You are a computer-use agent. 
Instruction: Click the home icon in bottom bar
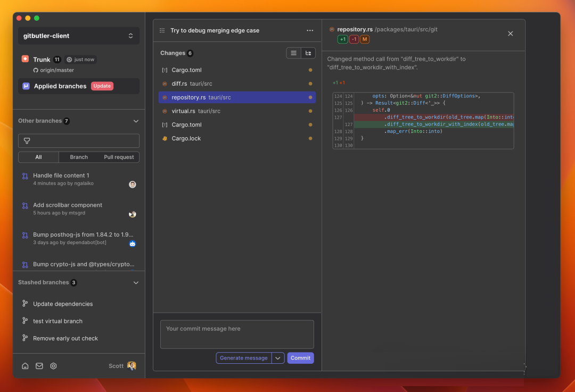point(25,366)
